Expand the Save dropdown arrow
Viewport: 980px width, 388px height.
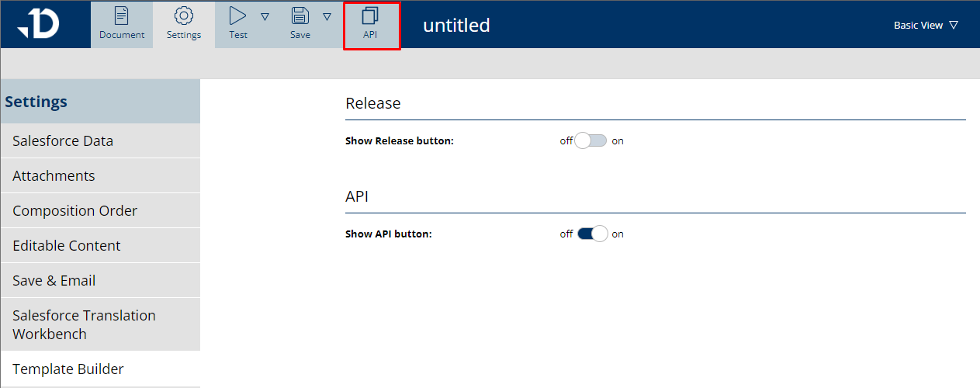click(x=327, y=16)
